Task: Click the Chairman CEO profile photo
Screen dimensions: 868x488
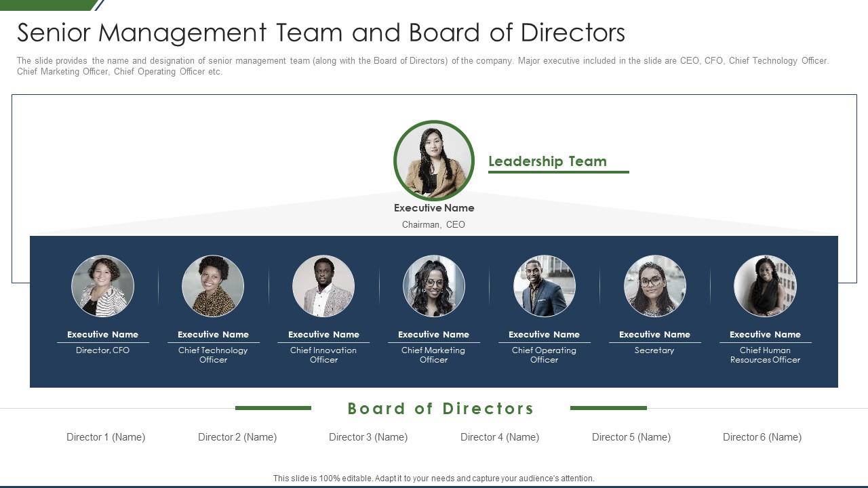Action: coord(433,160)
